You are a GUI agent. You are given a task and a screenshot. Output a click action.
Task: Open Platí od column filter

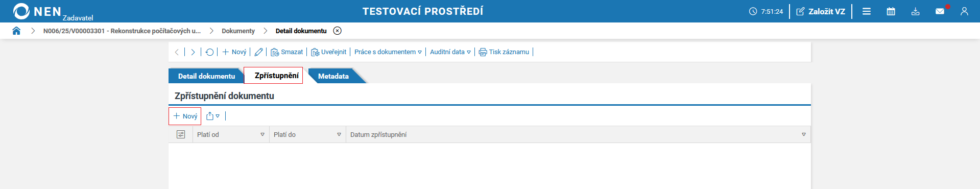click(x=262, y=135)
